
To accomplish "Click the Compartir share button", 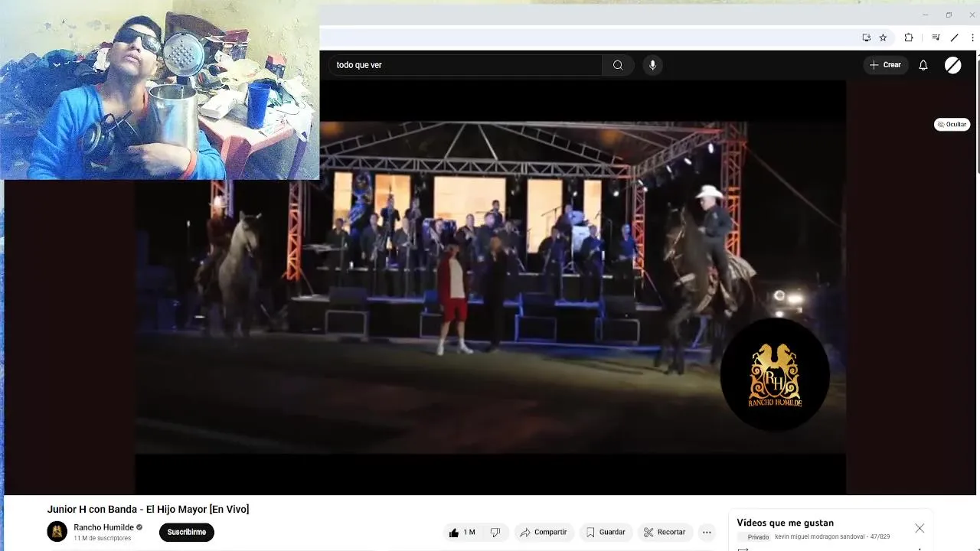I will tap(544, 533).
